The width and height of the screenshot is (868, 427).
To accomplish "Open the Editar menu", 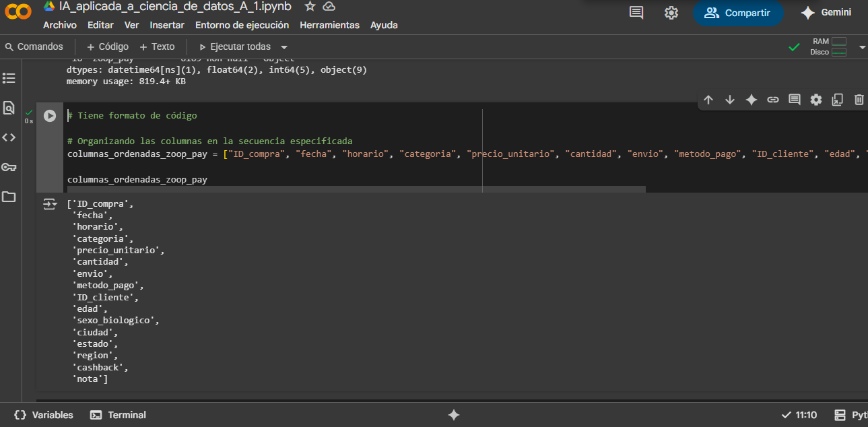I will pos(100,25).
